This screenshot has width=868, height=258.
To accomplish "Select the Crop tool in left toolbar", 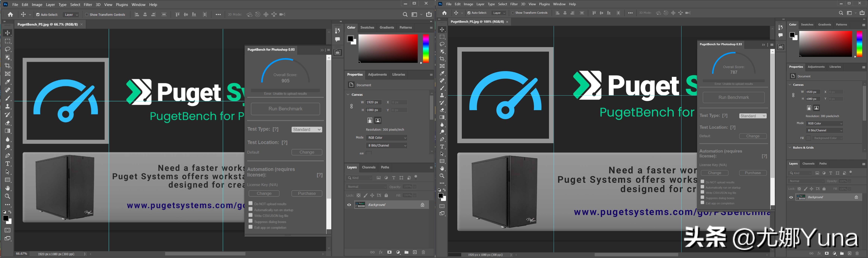I will click(x=8, y=66).
